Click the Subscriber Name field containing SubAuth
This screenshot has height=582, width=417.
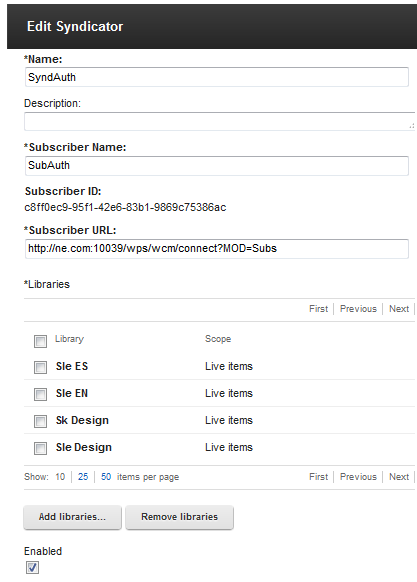217,166
